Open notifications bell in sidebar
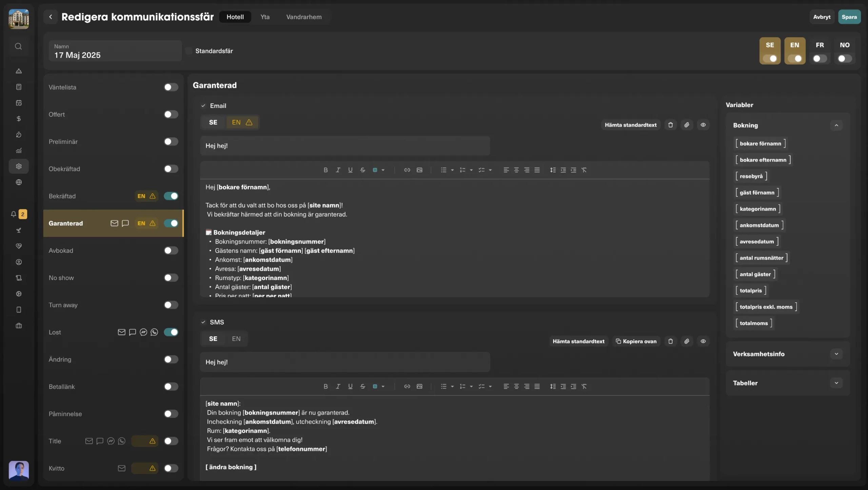Viewport: 868px width, 490px height. pyautogui.click(x=14, y=214)
